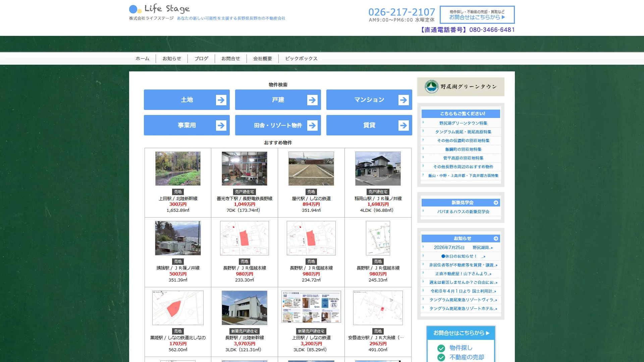The image size is (644, 362).
Task: Search 事業用 properties
Action: [x=187, y=125]
